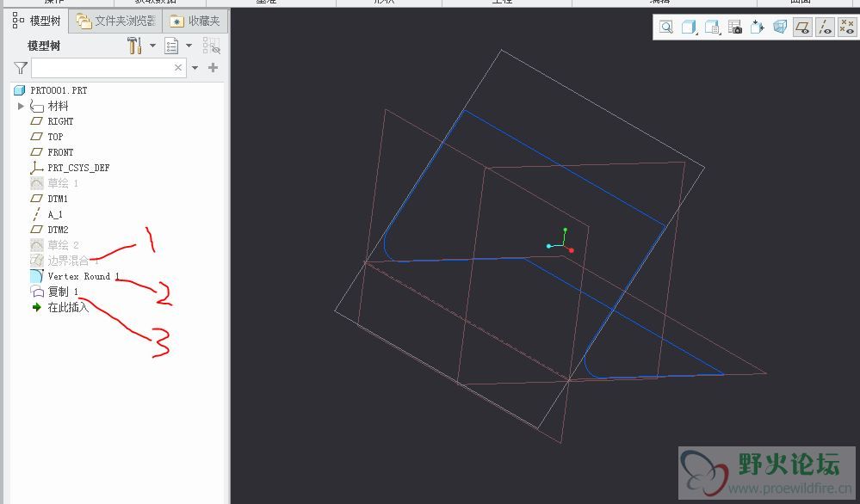This screenshot has height=504, width=860.
Task: Open dropdown arrow beside list options icon
Action: [189, 46]
